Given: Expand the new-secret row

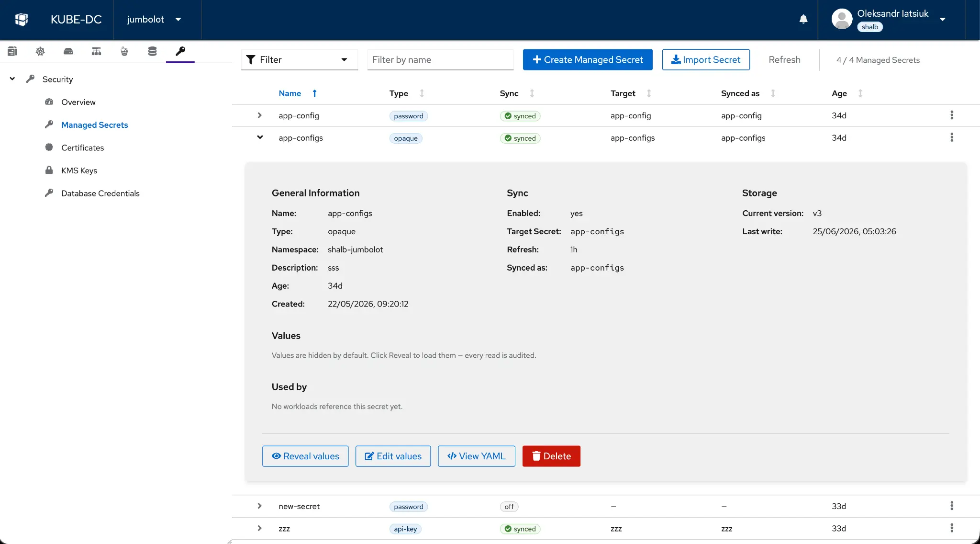Looking at the screenshot, I should click(x=259, y=506).
